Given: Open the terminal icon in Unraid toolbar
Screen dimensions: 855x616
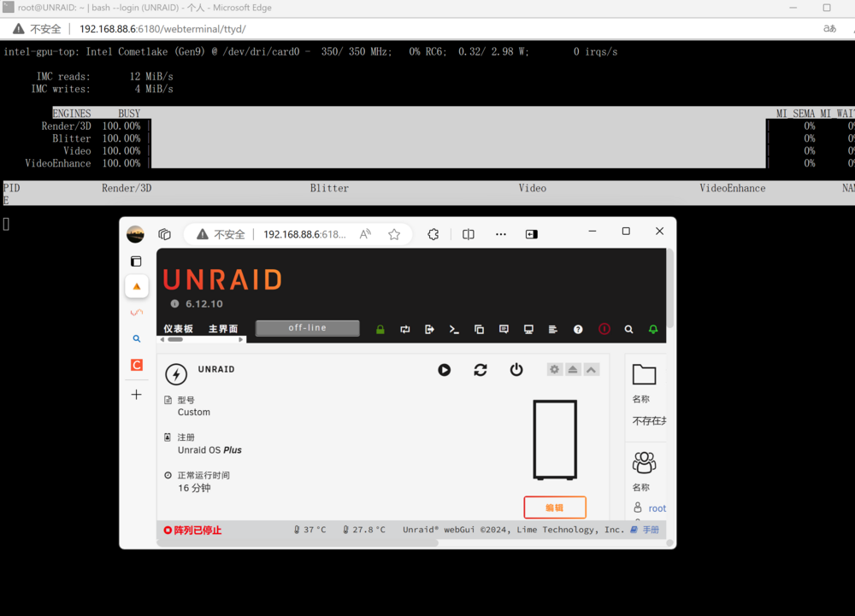Looking at the screenshot, I should coord(454,329).
